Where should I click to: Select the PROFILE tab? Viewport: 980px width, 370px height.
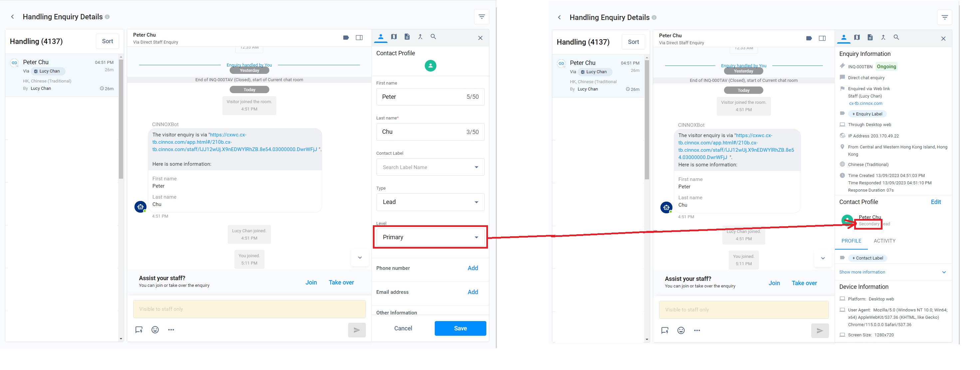(851, 241)
